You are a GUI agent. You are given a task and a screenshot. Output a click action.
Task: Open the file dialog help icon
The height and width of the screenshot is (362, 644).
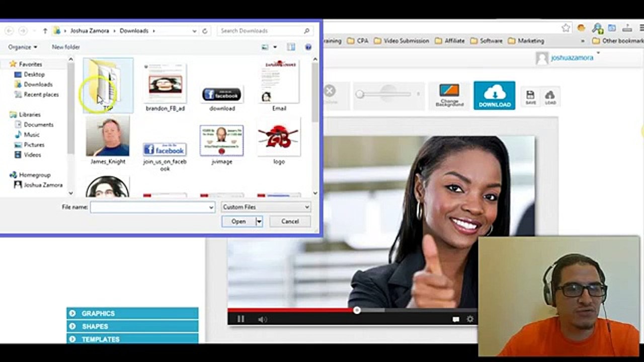[x=308, y=47]
